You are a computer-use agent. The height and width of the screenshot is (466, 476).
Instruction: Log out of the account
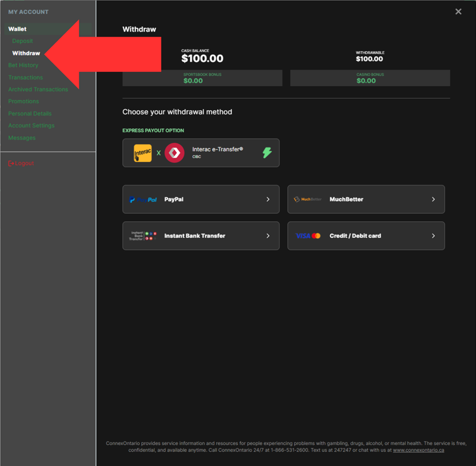point(21,164)
